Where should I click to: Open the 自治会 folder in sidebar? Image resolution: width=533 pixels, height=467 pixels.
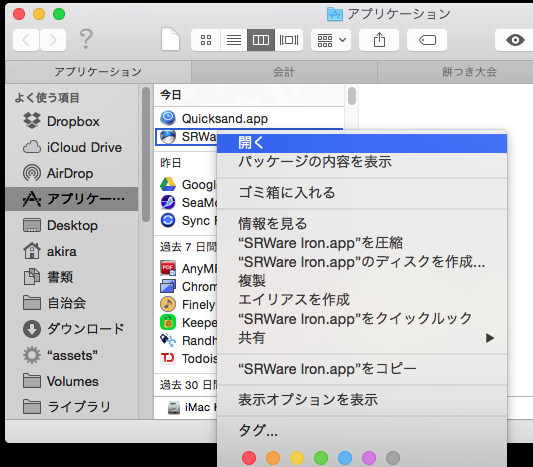pyautogui.click(x=72, y=303)
